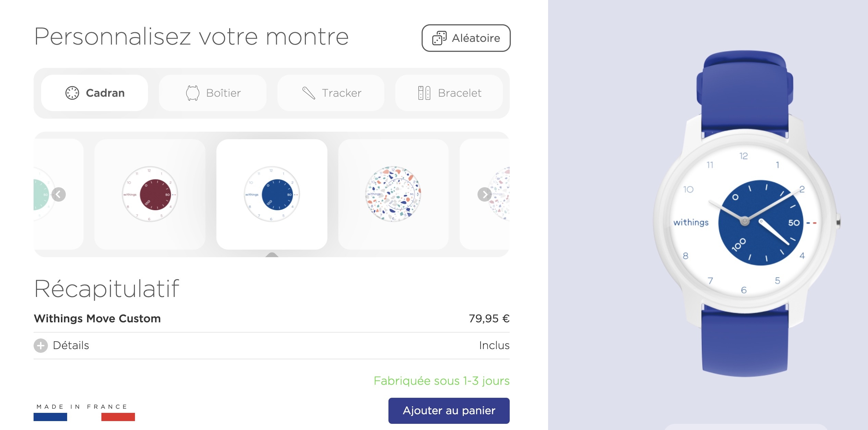Randomize the design with the Aléatoire button
The width and height of the screenshot is (868, 430).
[x=466, y=38]
